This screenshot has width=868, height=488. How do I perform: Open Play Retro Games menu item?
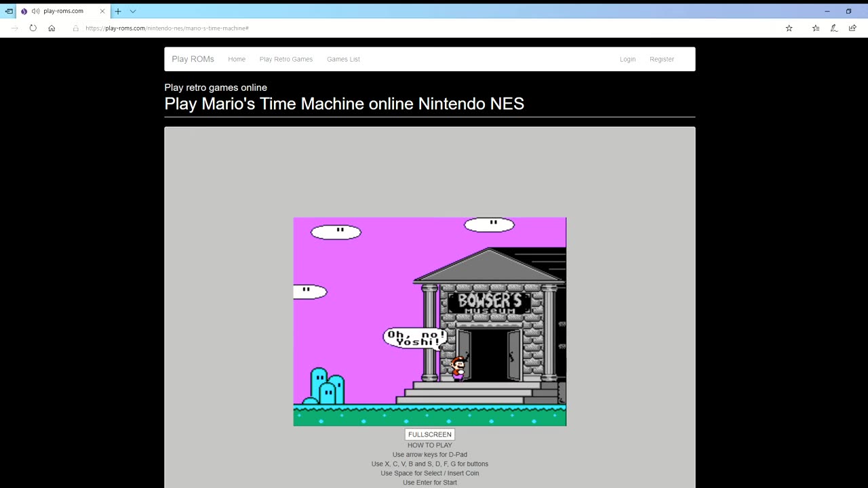tap(286, 59)
